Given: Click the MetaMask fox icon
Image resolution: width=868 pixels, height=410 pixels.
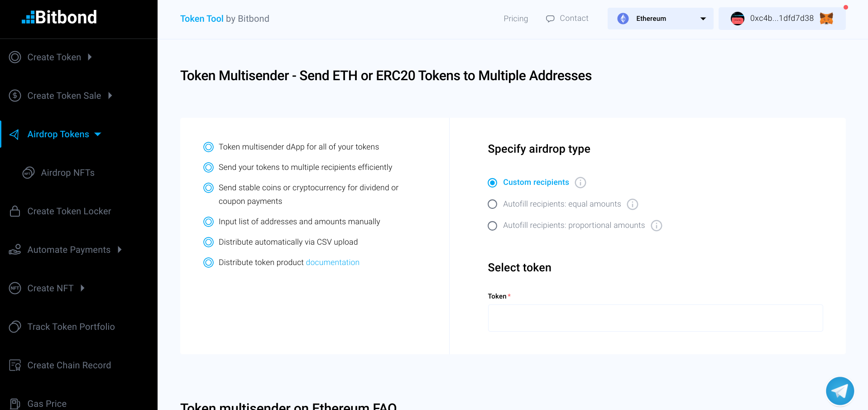Looking at the screenshot, I should point(826,19).
